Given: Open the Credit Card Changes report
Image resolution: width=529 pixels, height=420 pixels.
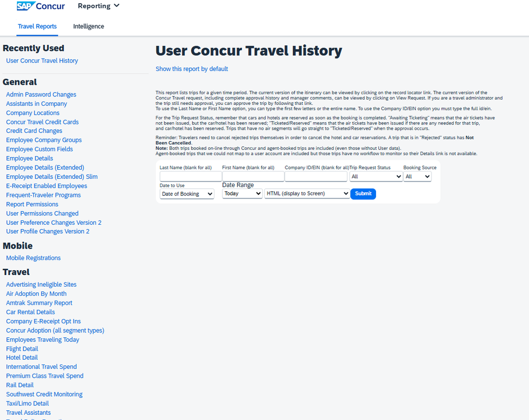Looking at the screenshot, I should [34, 131].
